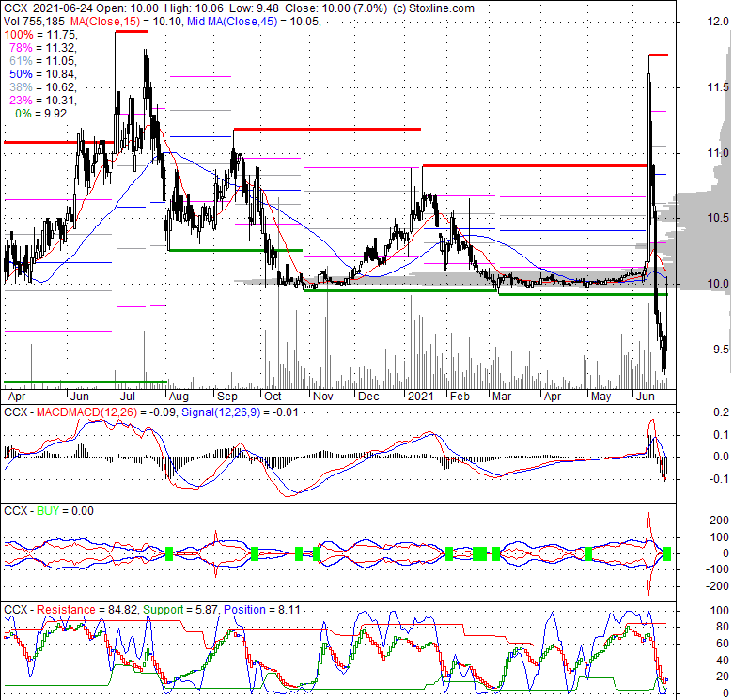Click the 'Dec' date axis label

pyautogui.click(x=368, y=397)
